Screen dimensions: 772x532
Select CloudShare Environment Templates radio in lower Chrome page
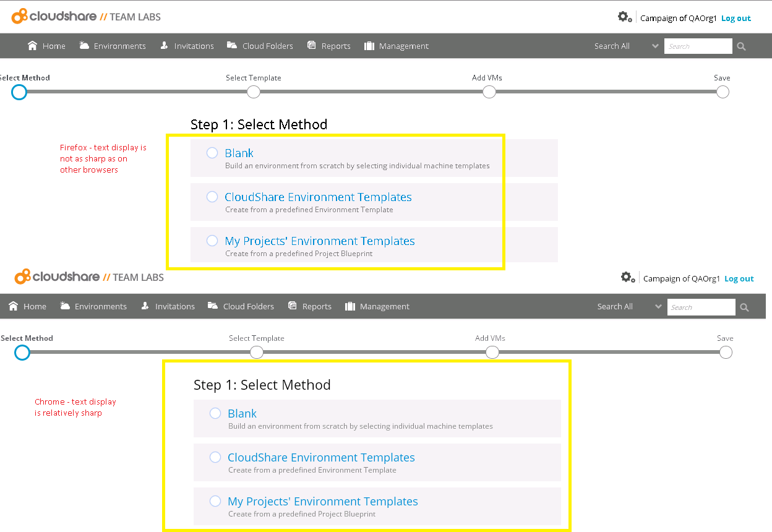point(215,457)
